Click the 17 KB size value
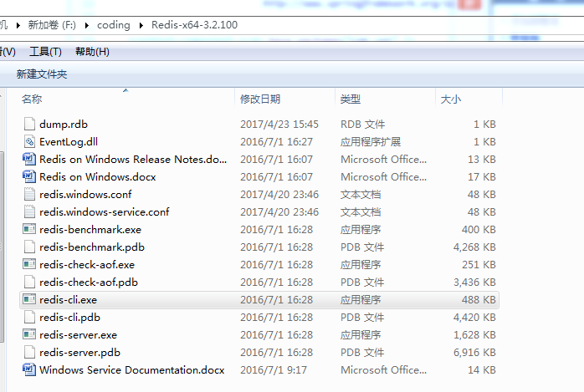584x392 pixels. click(x=482, y=176)
